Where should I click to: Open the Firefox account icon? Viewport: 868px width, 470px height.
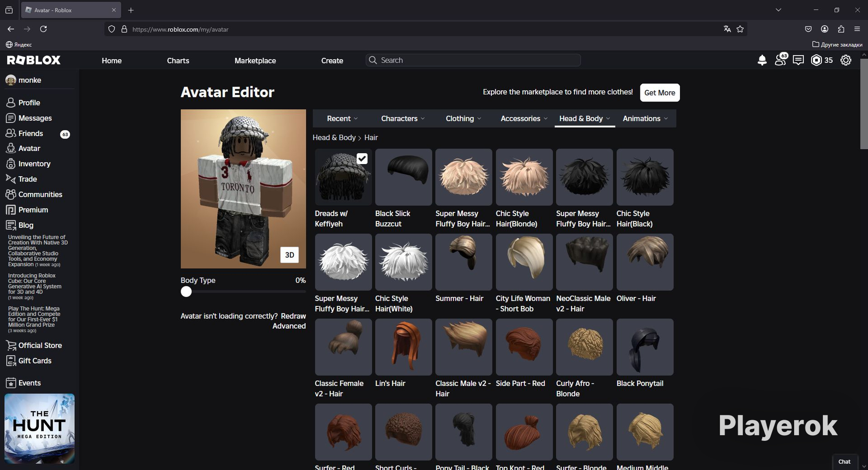825,29
